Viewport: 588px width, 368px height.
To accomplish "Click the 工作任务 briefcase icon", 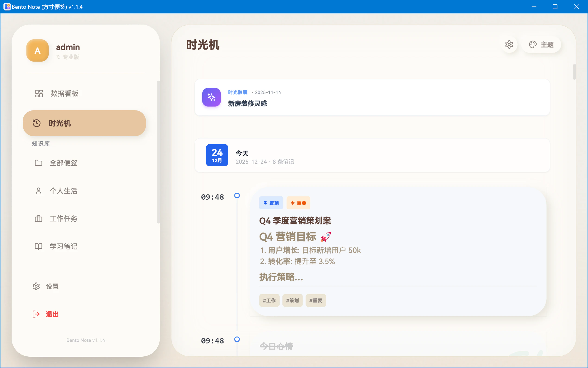I will [x=38, y=219].
